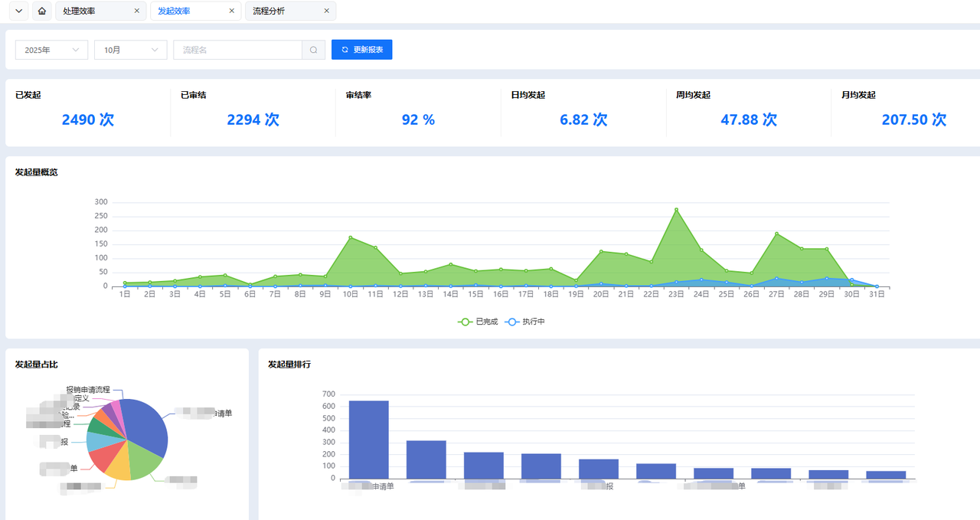The image size is (980, 520).
Task: Select the large blue pie slice
Action: (x=145, y=425)
